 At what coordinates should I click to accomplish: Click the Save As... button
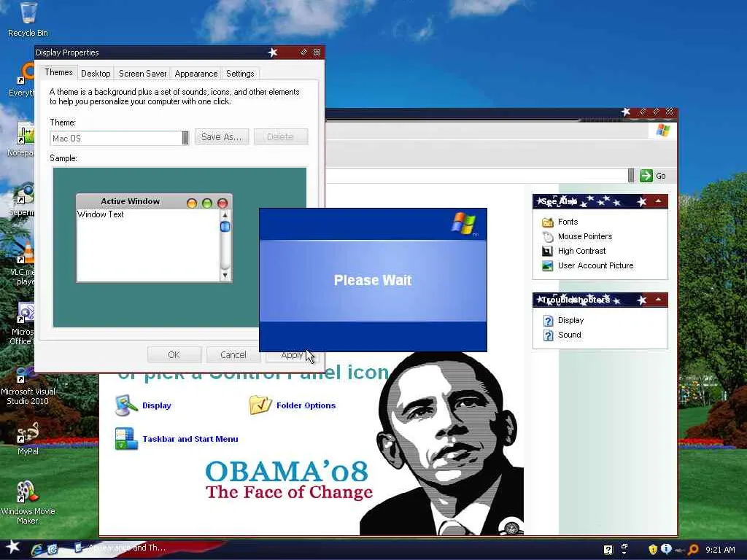[222, 136]
